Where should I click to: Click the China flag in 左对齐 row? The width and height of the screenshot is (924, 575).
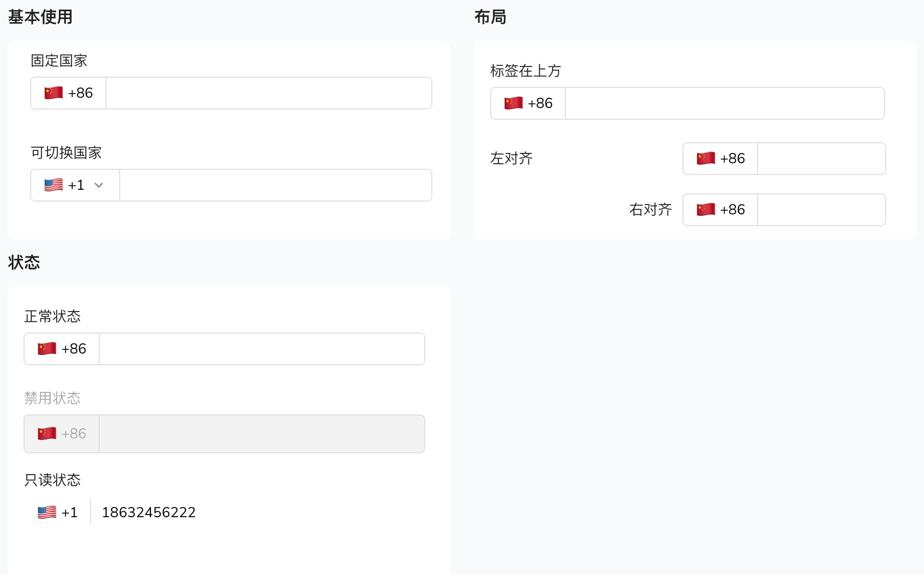click(x=706, y=158)
